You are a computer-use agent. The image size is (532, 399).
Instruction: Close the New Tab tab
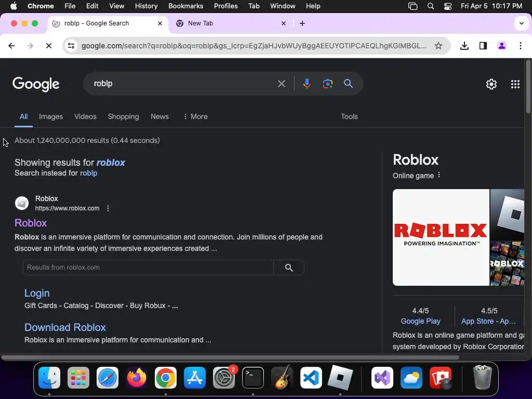(x=284, y=23)
